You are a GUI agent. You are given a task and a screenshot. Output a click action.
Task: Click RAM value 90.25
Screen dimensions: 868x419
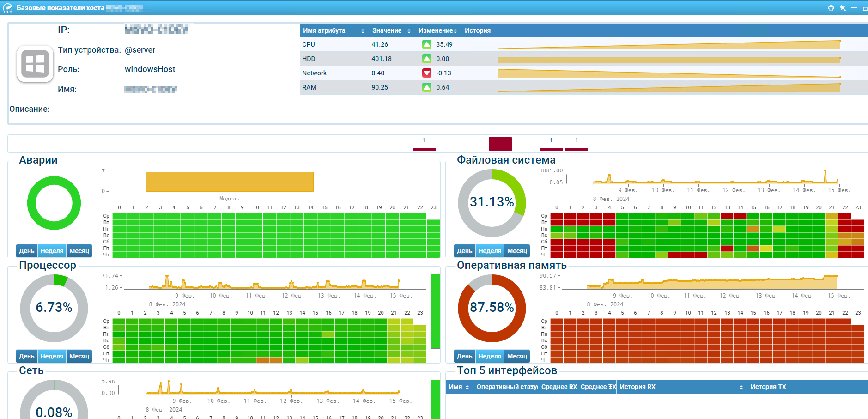pyautogui.click(x=380, y=87)
